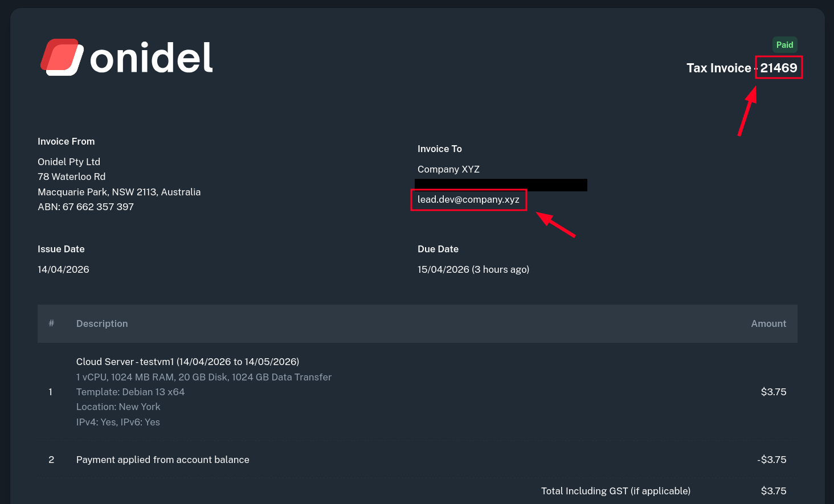Click the issue date 14/04/2026
The image size is (834, 504).
63,270
